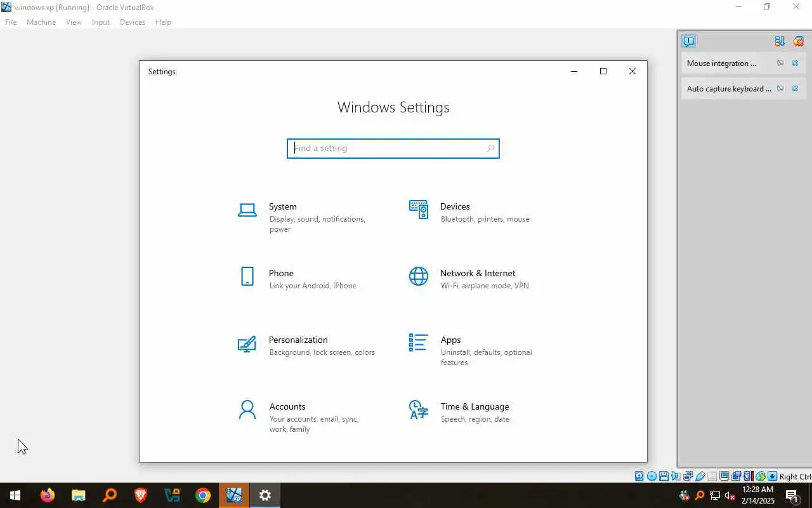Launch Firefox from the taskbar

click(48, 495)
